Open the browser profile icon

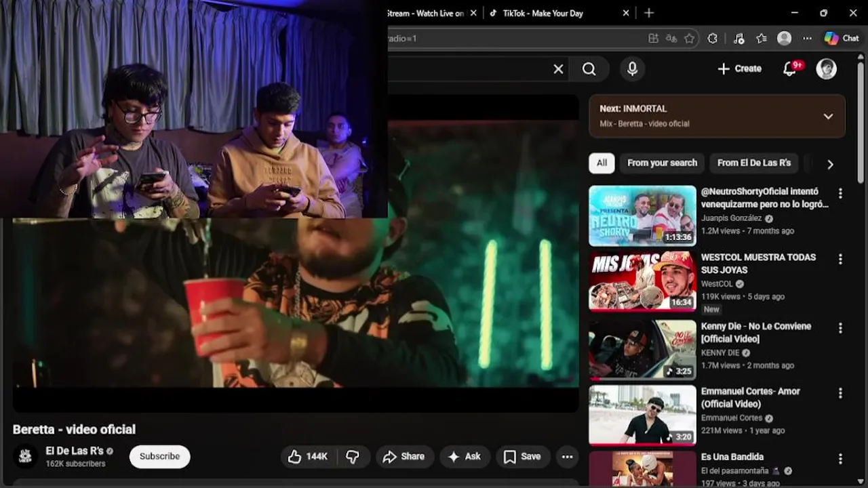pos(784,39)
